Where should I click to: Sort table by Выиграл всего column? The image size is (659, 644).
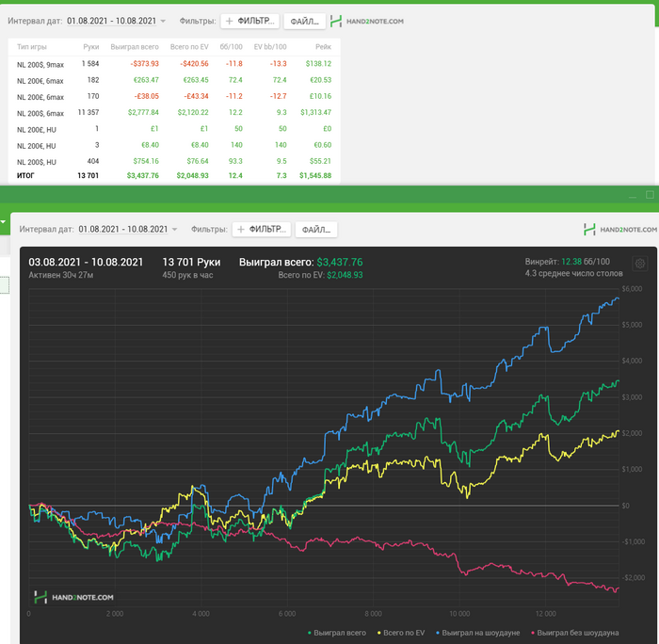(x=135, y=47)
